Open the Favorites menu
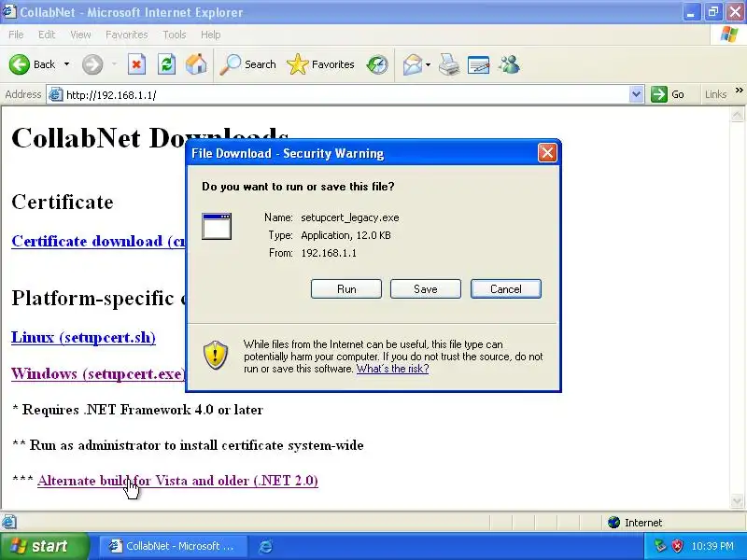 (x=127, y=35)
